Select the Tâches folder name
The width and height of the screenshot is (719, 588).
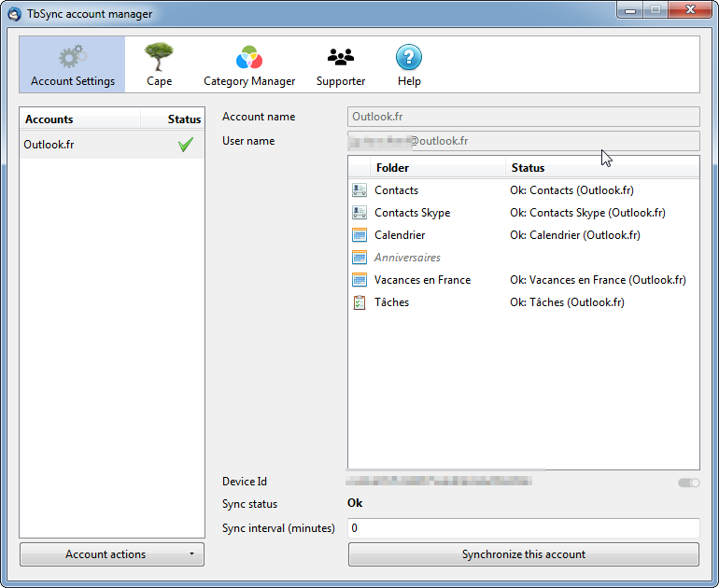(x=391, y=302)
